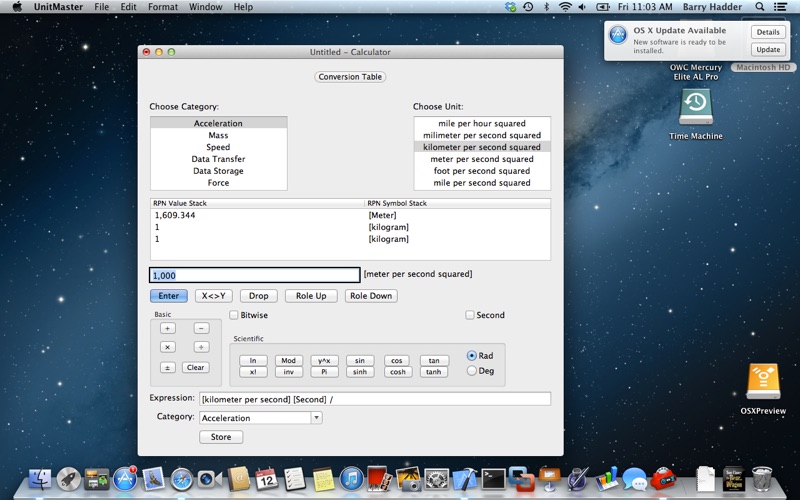Image resolution: width=800 pixels, height=500 pixels.
Task: Click the divide (÷) operator button
Action: (x=202, y=347)
